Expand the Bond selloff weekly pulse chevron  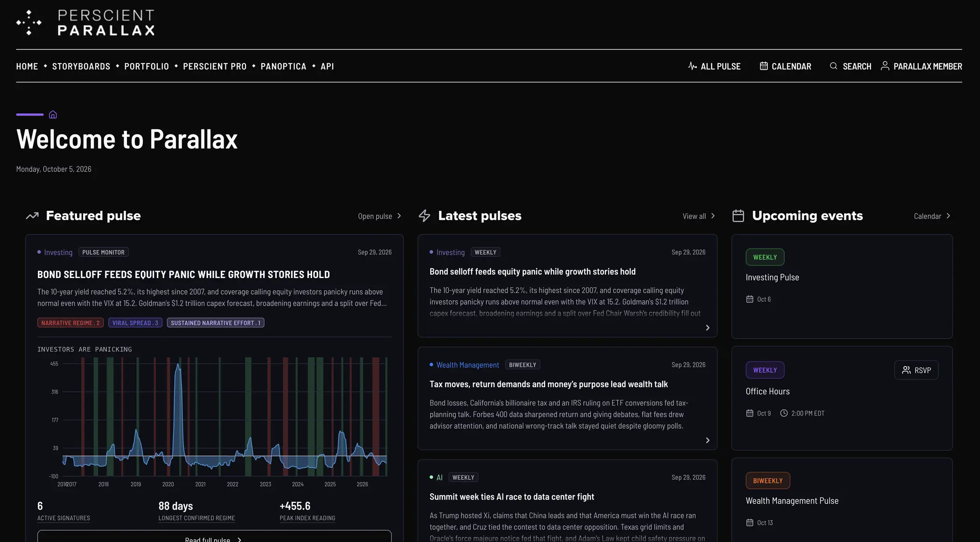707,328
